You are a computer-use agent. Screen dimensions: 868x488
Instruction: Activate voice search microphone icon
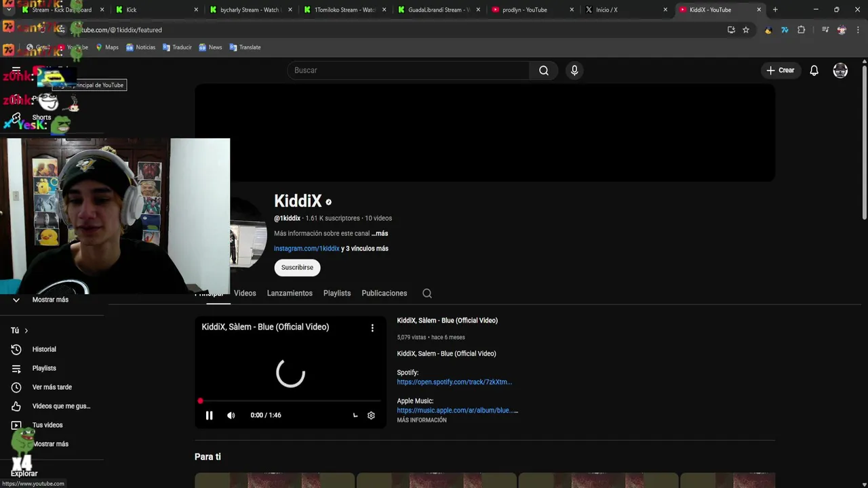pos(574,70)
